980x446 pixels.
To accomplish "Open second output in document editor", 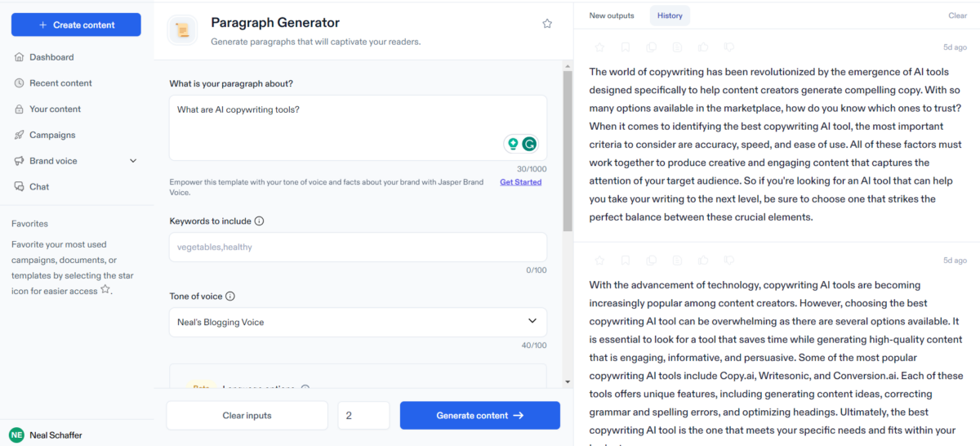I will point(677,261).
